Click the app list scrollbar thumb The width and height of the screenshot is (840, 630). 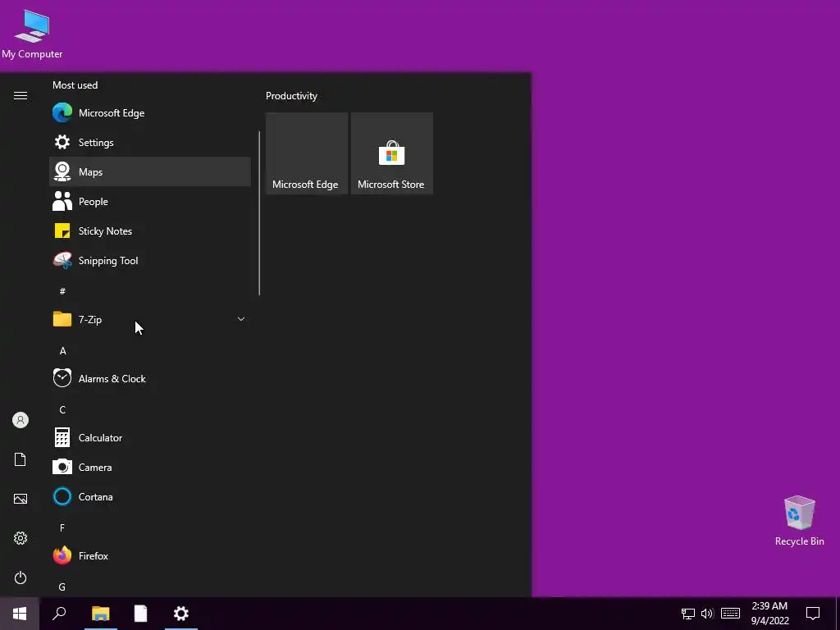(x=259, y=213)
